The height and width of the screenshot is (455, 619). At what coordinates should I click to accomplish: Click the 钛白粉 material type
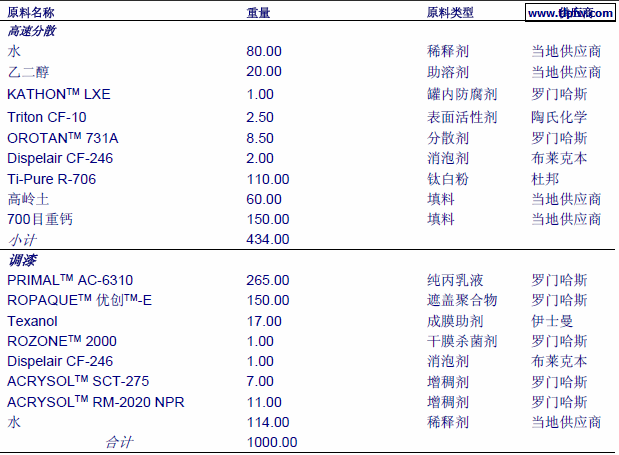(x=447, y=178)
